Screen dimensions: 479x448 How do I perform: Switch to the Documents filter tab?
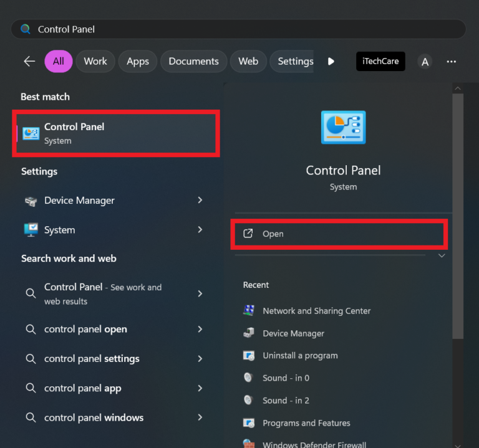click(x=193, y=61)
